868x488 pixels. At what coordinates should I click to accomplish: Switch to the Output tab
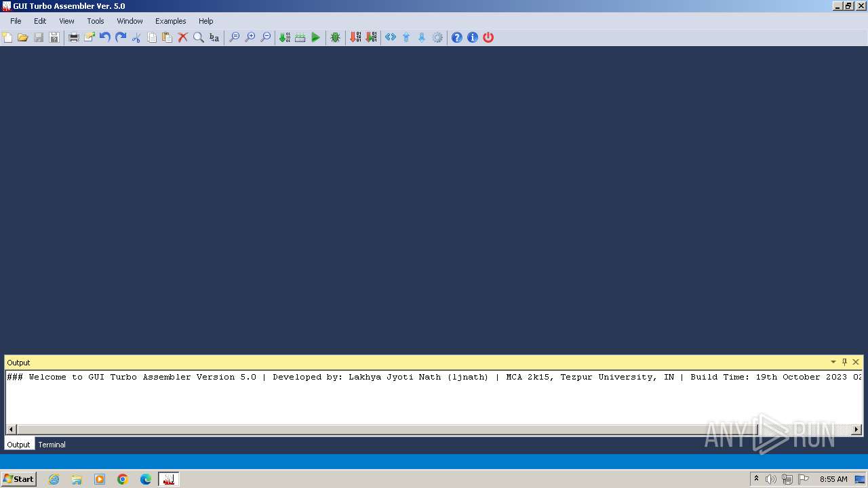(18, 445)
